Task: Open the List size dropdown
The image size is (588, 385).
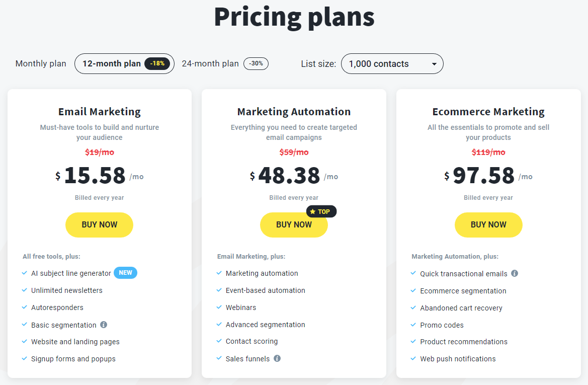Action: point(392,64)
